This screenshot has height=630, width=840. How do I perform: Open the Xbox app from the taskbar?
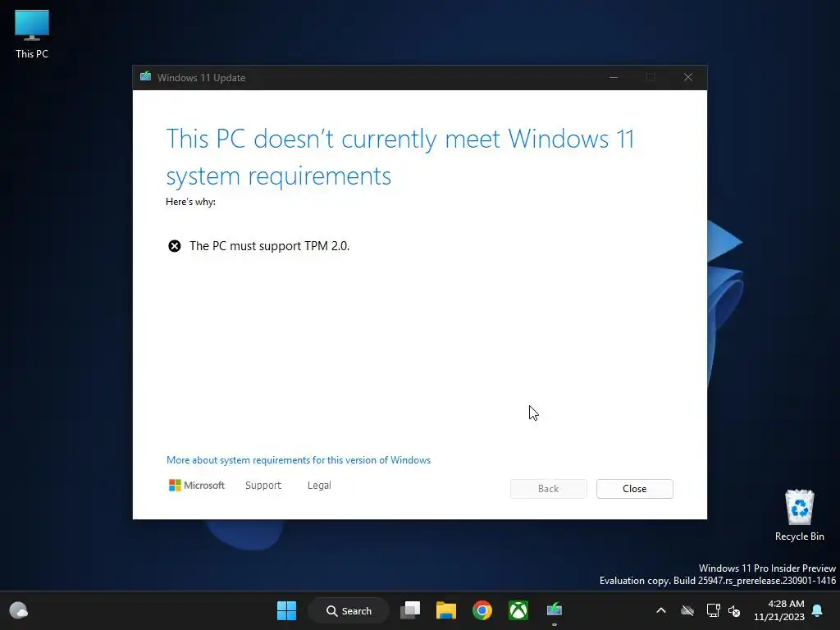[518, 610]
